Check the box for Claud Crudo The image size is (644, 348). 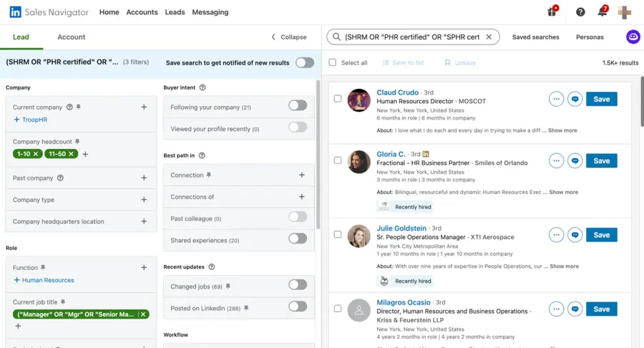pyautogui.click(x=338, y=99)
